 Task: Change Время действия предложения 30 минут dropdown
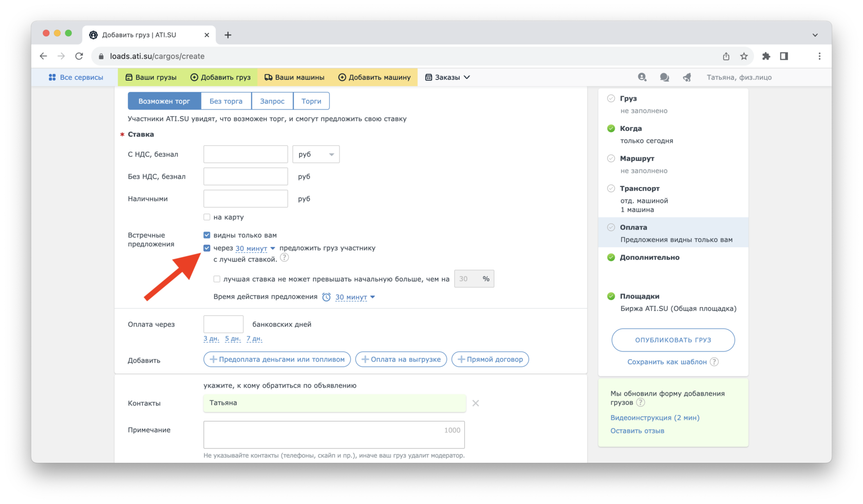tap(355, 297)
